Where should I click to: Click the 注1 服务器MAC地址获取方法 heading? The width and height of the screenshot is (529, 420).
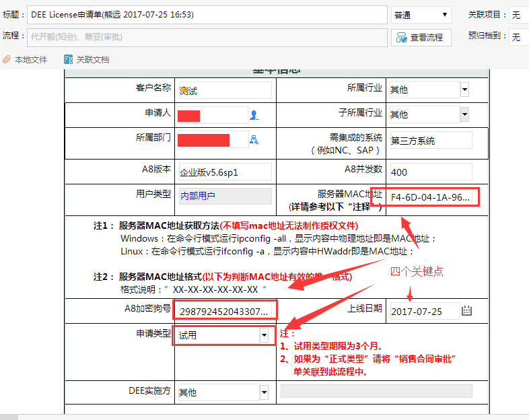coord(225,225)
